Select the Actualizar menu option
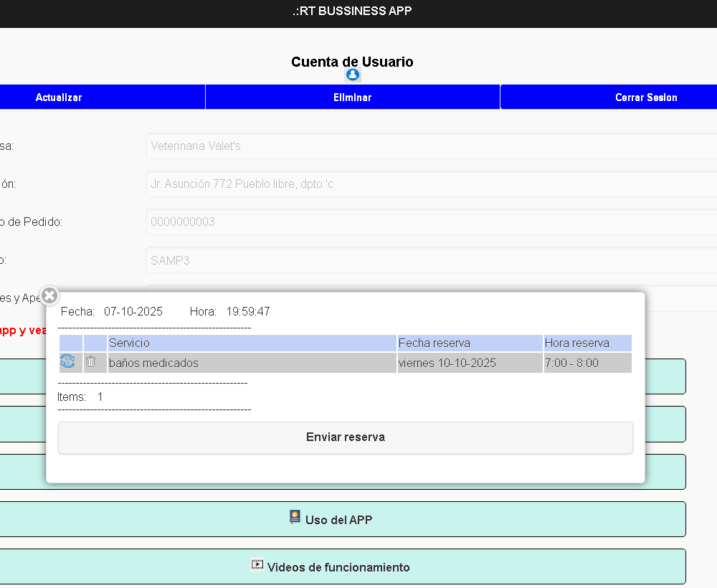Screen dimensions: 717x588 59,98
